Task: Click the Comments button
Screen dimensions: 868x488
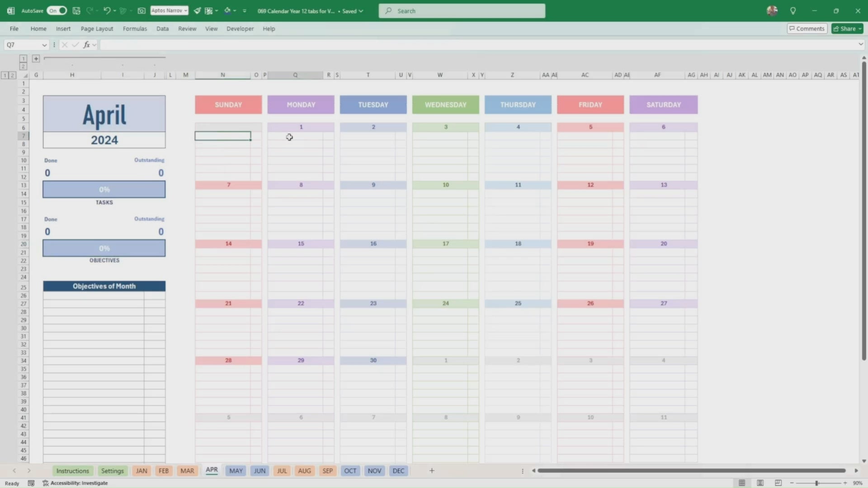Action: 807,28
